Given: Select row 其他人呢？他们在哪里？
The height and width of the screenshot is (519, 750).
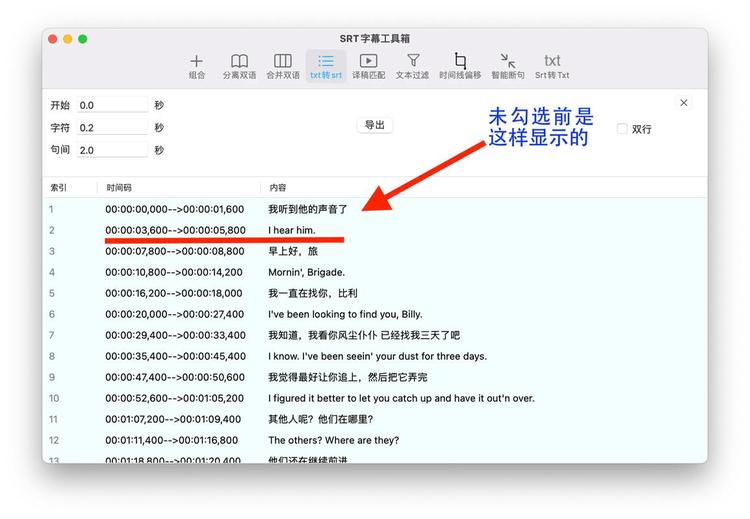Looking at the screenshot, I should click(375, 420).
